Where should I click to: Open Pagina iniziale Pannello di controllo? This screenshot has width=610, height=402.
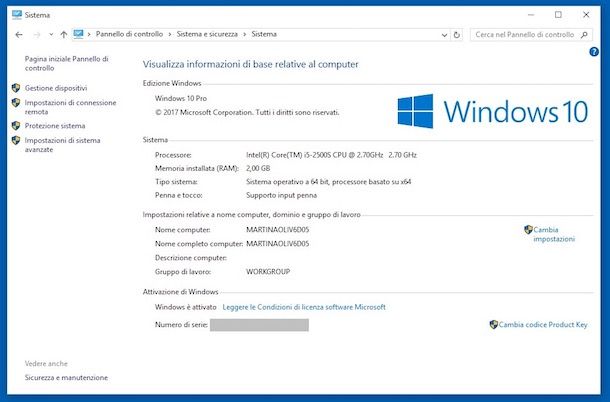tap(67, 63)
